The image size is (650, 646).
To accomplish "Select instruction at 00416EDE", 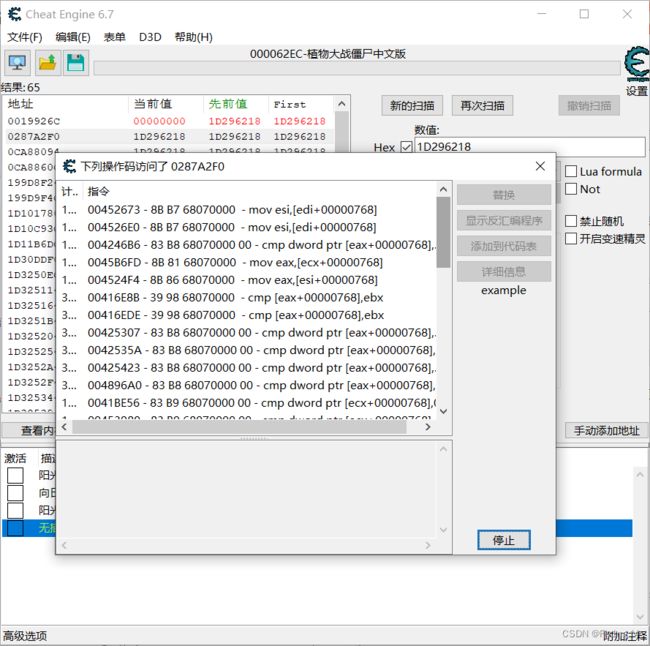I will pyautogui.click(x=247, y=315).
